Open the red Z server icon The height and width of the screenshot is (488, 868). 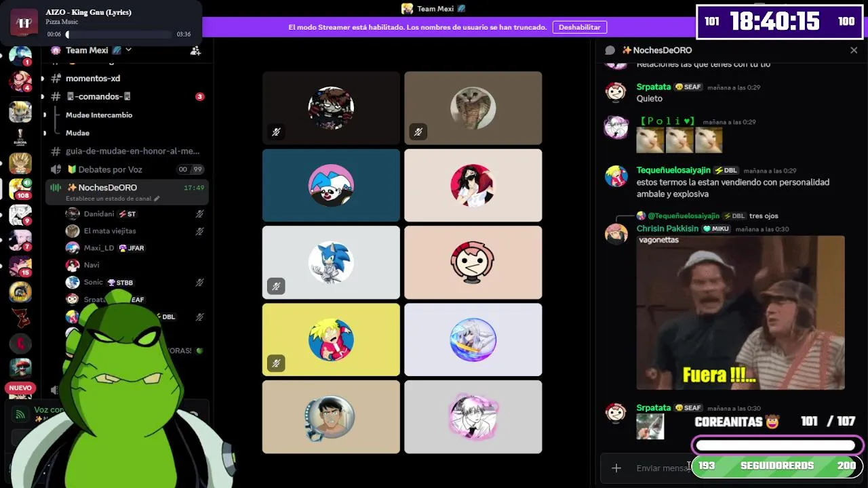[x=20, y=317]
